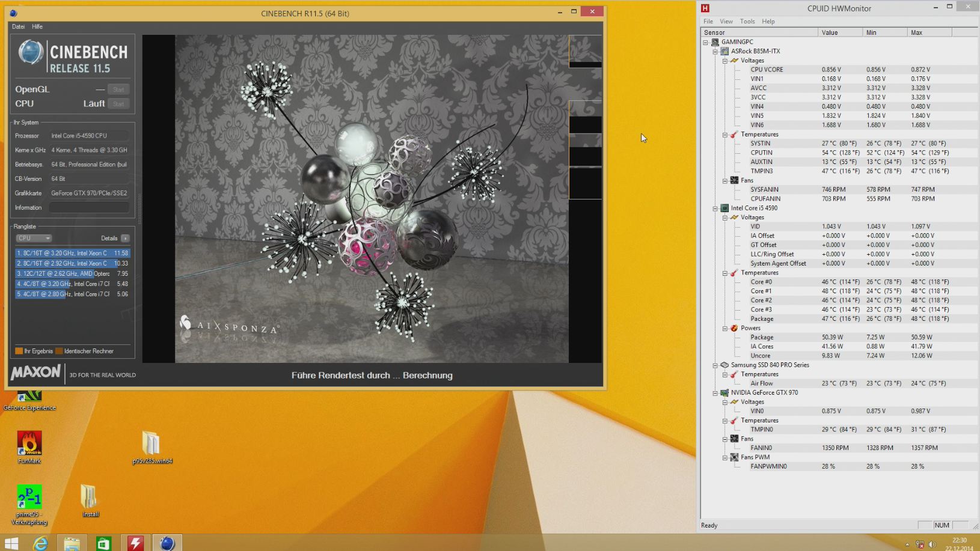Collapse the GAMINGPC root node
Viewport: 980px width, 551px height.
(x=706, y=42)
